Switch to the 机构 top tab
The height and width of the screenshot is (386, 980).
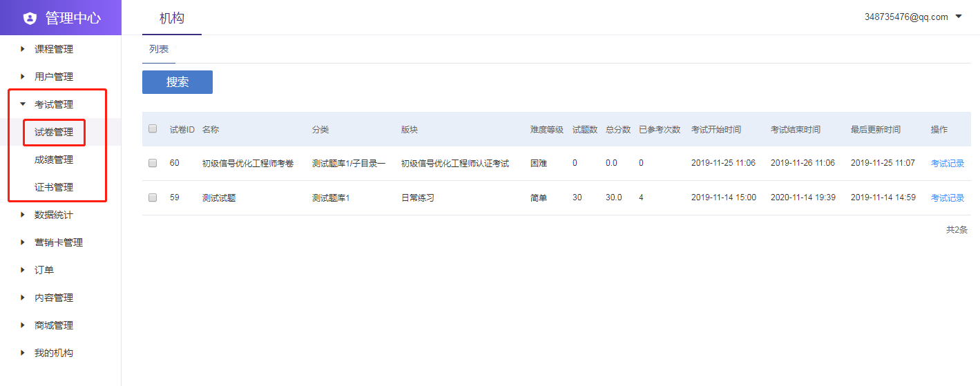(x=171, y=18)
